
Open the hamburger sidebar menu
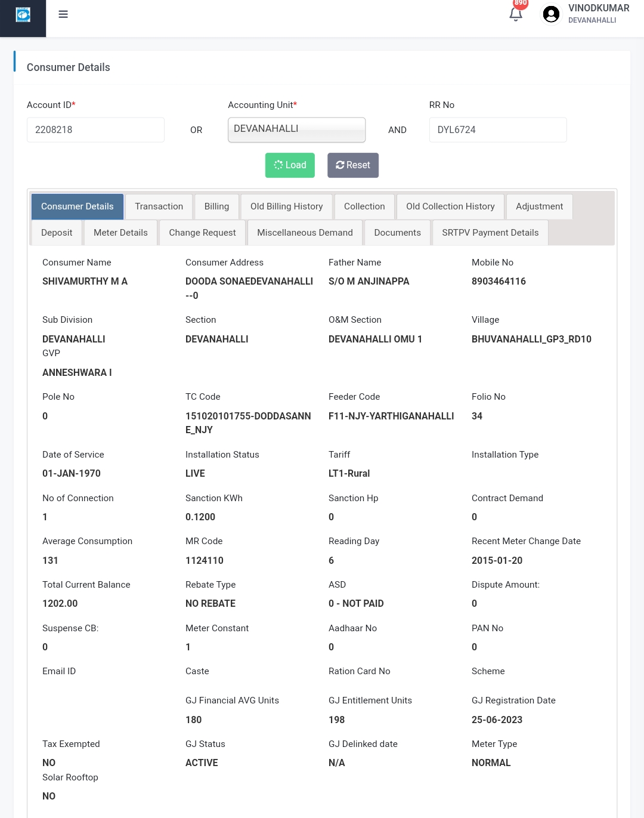(63, 14)
